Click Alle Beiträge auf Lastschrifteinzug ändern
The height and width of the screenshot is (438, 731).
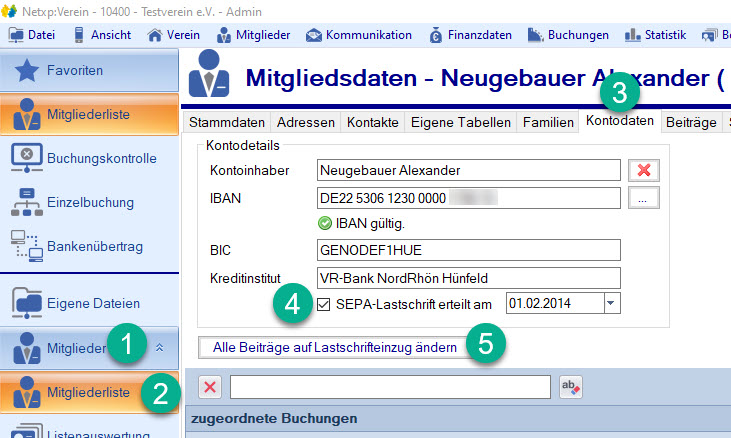(x=335, y=348)
